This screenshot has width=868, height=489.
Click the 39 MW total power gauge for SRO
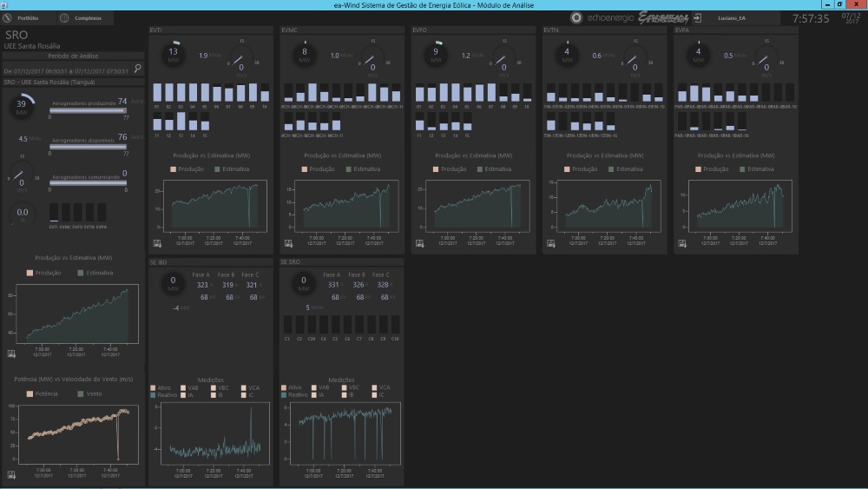22,106
